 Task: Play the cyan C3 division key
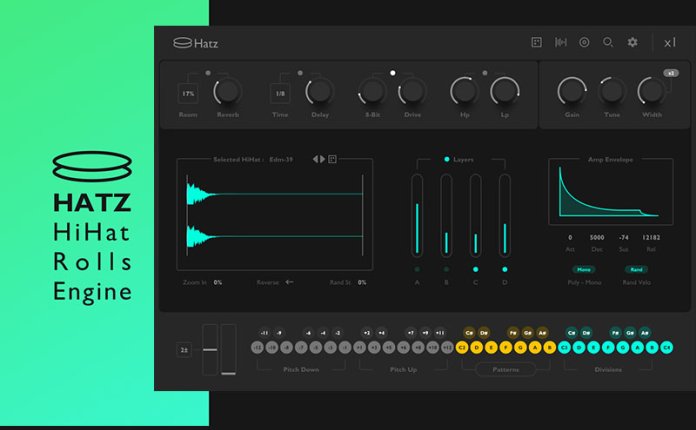pos(564,347)
